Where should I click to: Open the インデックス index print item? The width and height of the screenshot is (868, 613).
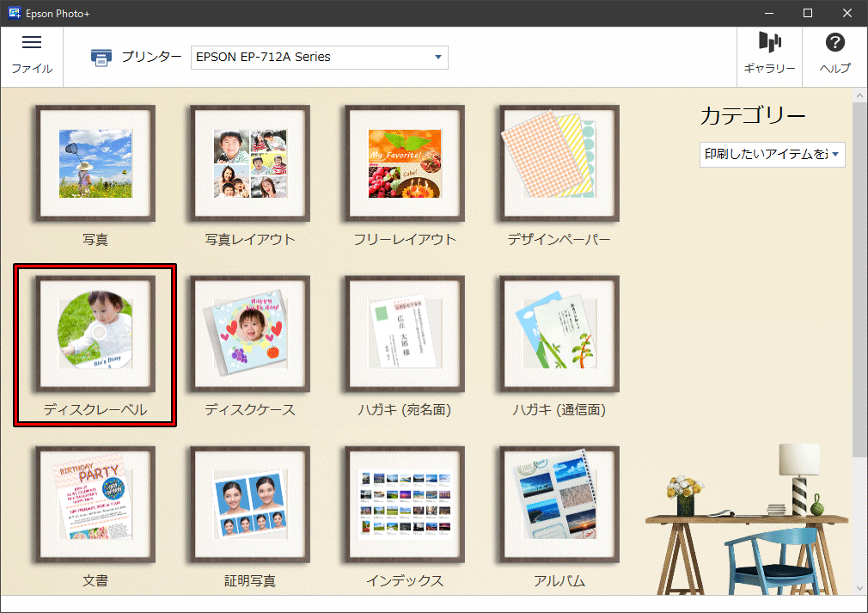tap(405, 518)
